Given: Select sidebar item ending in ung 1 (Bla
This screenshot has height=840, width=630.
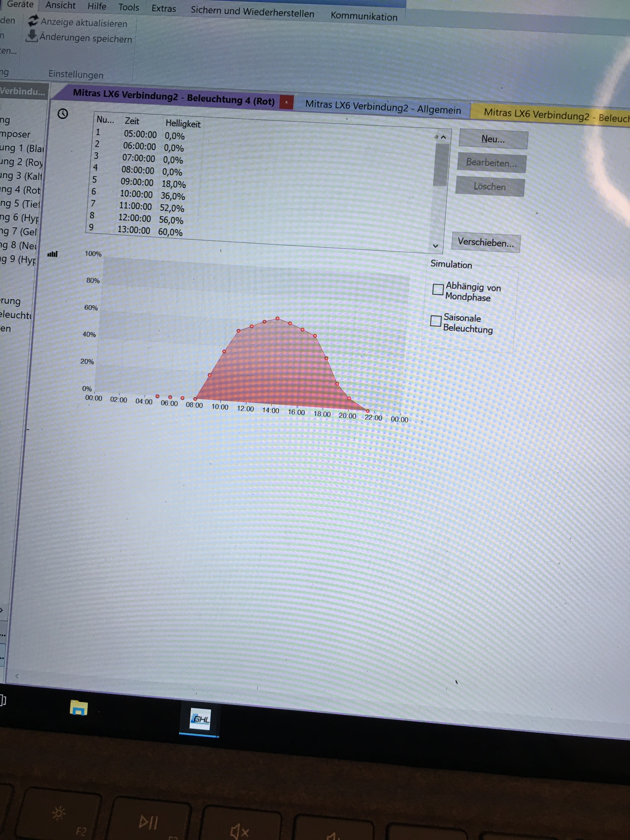Looking at the screenshot, I should [22, 148].
